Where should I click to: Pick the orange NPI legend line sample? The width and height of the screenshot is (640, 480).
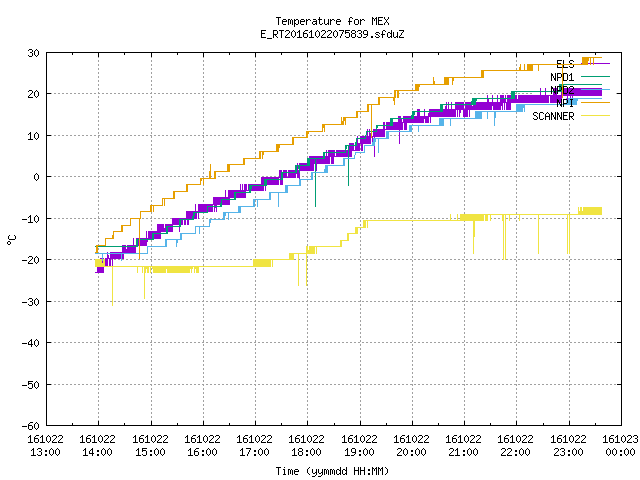[x=595, y=103]
